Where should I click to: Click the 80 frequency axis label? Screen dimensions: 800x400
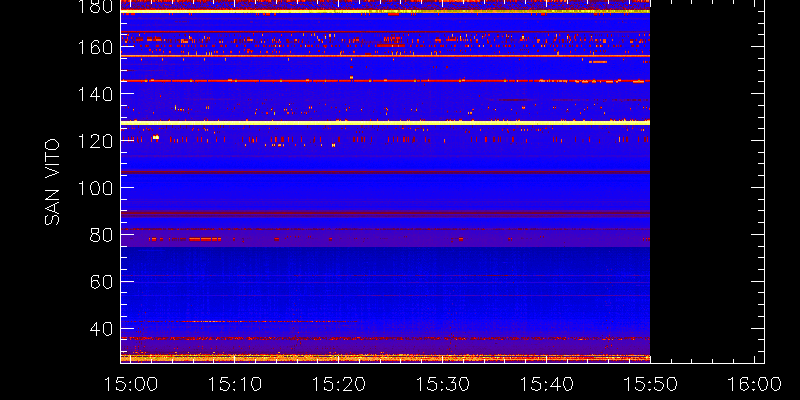(x=101, y=235)
